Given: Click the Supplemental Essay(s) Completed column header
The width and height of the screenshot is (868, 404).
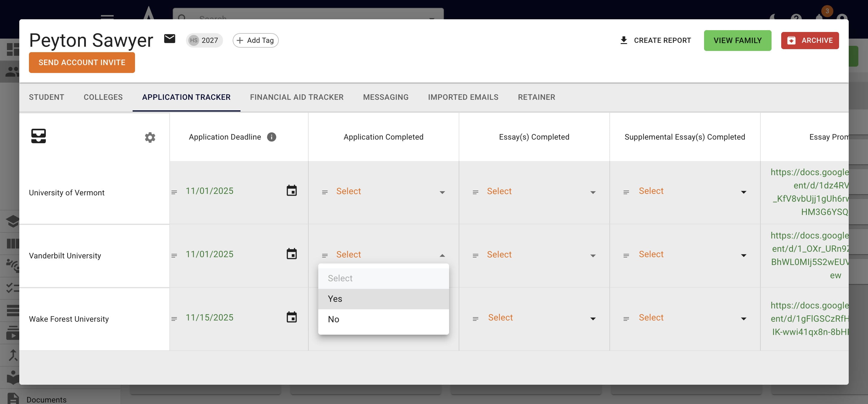Looking at the screenshot, I should 685,137.
